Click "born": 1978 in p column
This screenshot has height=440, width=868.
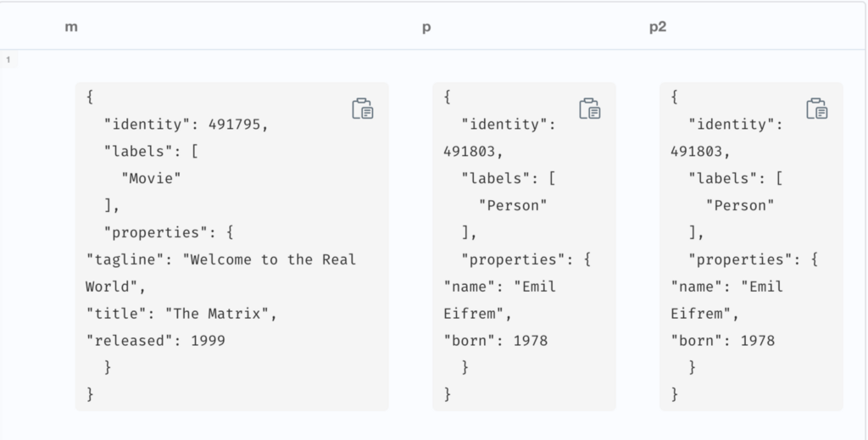495,340
